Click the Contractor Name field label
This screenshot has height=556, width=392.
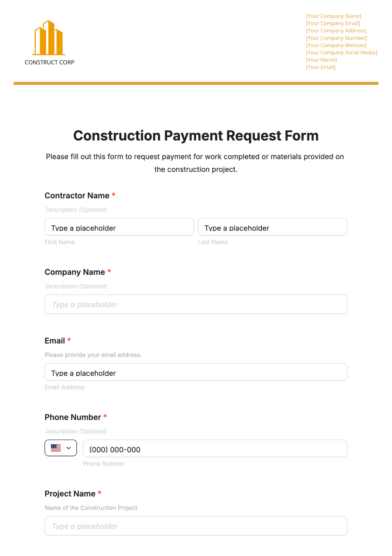tap(77, 195)
